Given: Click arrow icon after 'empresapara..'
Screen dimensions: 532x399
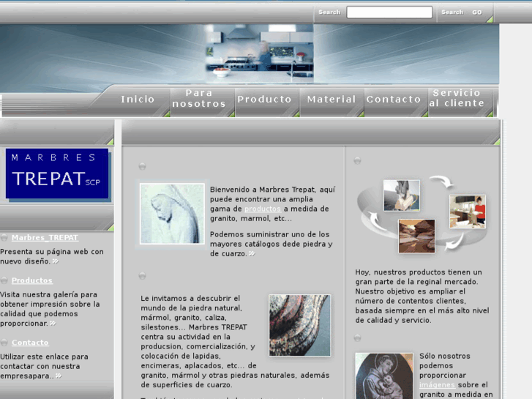Looking at the screenshot, I should click(59, 376).
